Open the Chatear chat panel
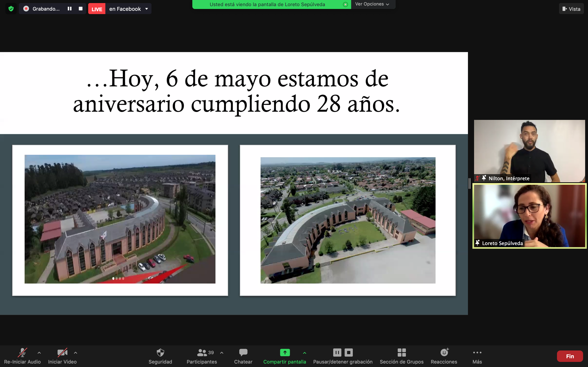Viewport: 588px width, 367px height. click(x=243, y=356)
